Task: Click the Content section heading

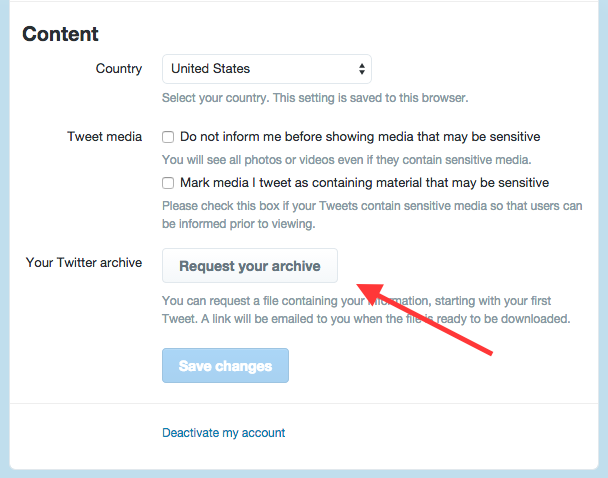Action: [60, 34]
